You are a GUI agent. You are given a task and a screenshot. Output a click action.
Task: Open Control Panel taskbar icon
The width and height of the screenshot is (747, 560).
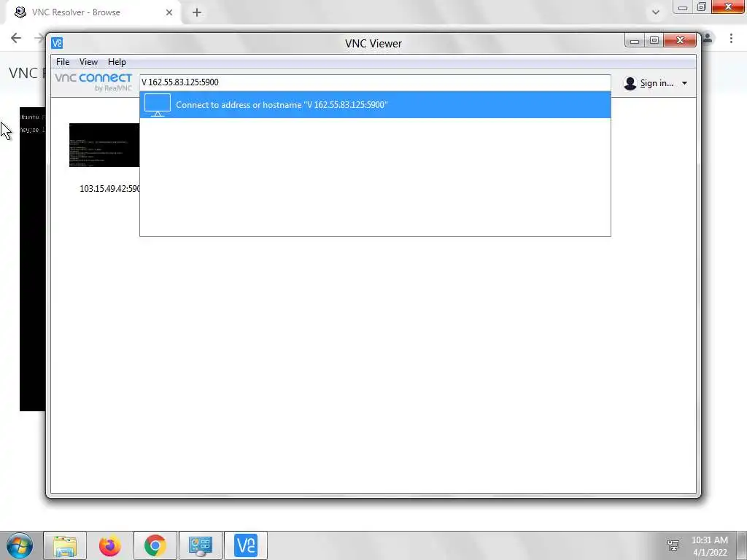(x=201, y=545)
